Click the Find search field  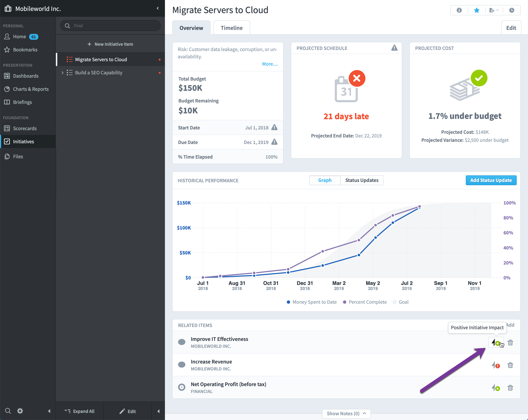coord(110,26)
